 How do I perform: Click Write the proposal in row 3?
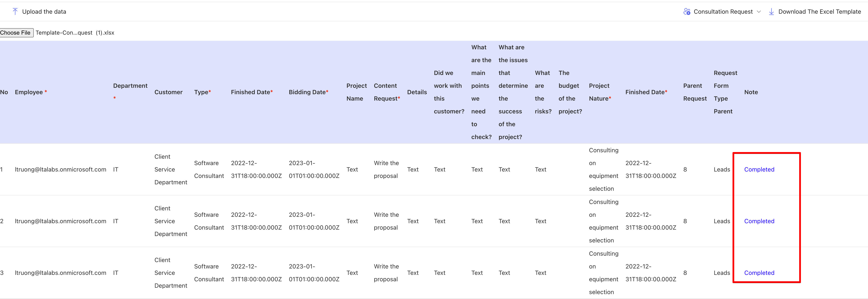(x=386, y=273)
